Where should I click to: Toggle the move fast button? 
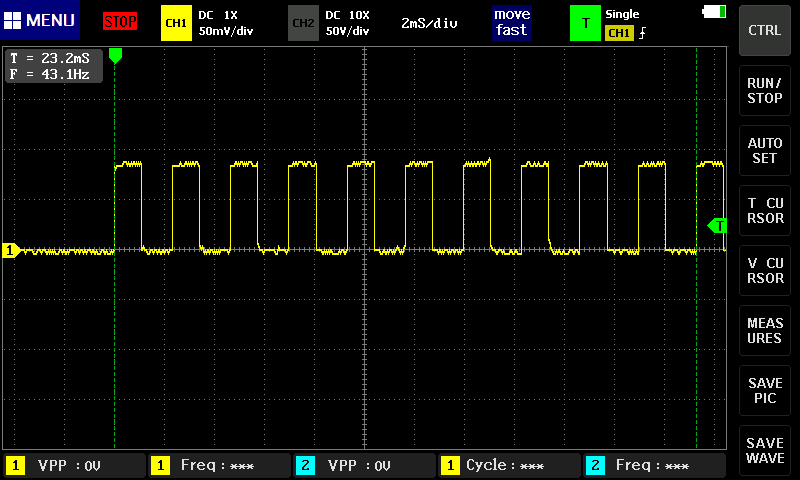tap(512, 22)
